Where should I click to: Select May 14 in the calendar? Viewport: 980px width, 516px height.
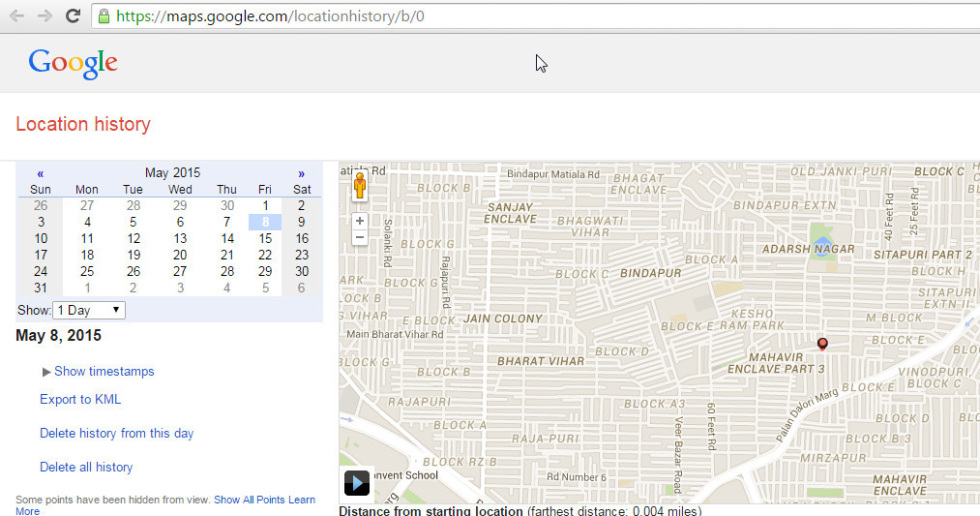(227, 238)
